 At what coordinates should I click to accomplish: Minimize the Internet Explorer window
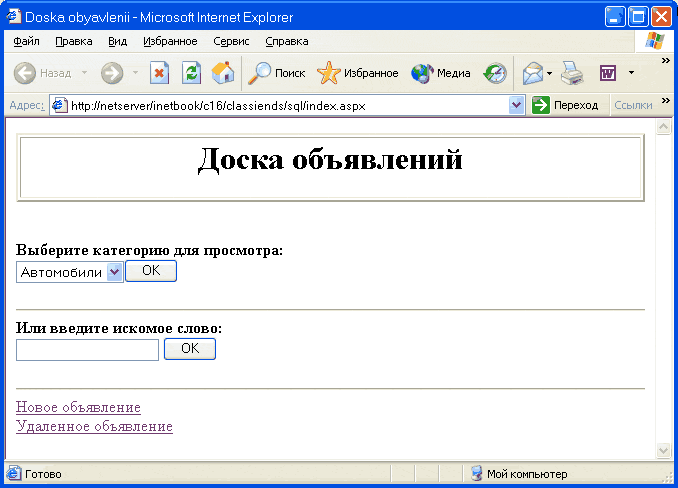[x=614, y=17]
